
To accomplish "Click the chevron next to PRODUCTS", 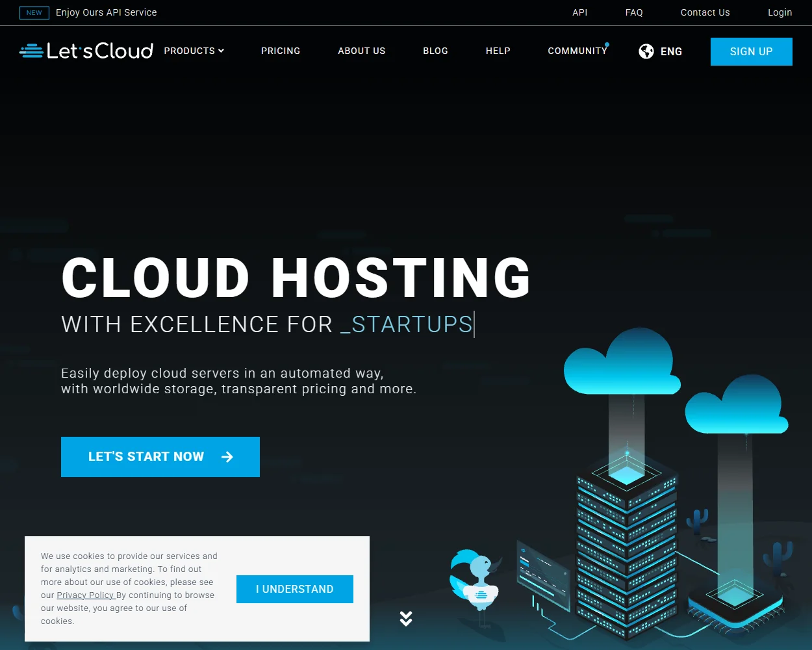I will click(222, 51).
